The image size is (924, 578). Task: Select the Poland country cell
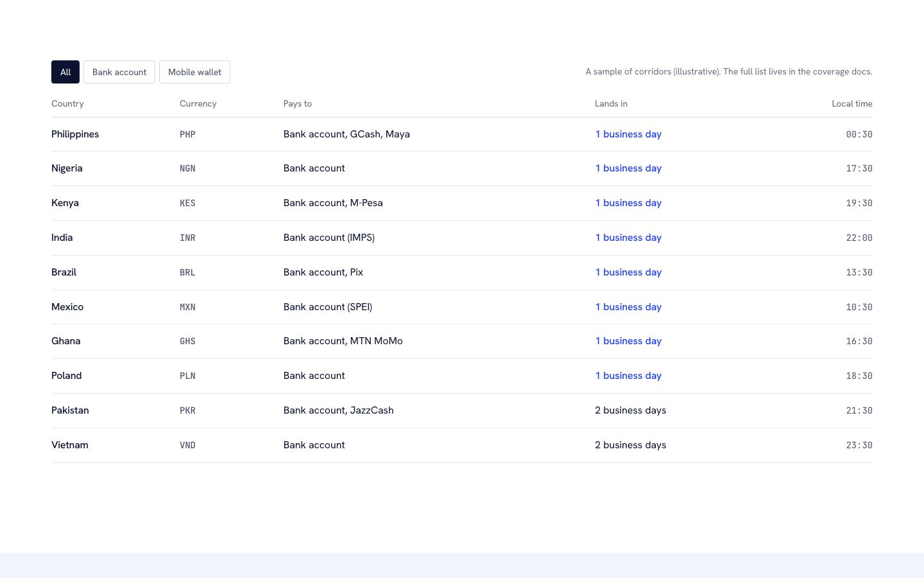click(67, 376)
